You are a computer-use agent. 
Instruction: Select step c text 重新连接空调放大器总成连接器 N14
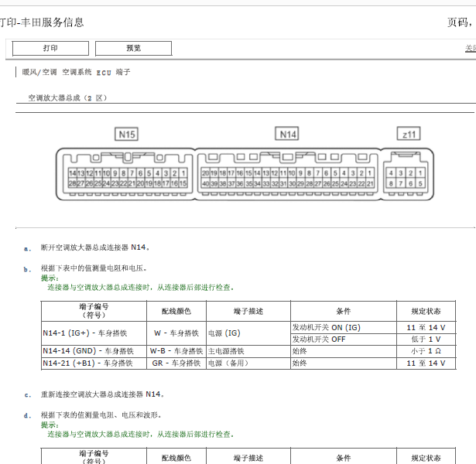click(x=102, y=394)
